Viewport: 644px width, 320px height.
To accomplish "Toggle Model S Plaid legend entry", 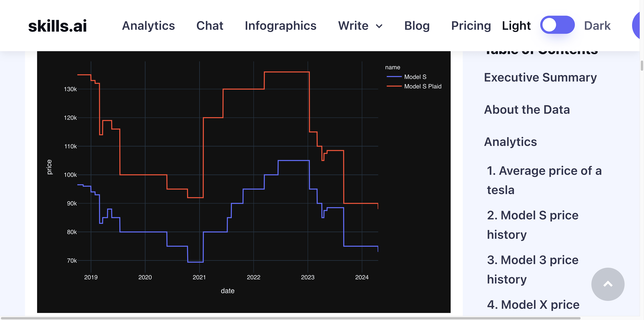I will pos(422,86).
